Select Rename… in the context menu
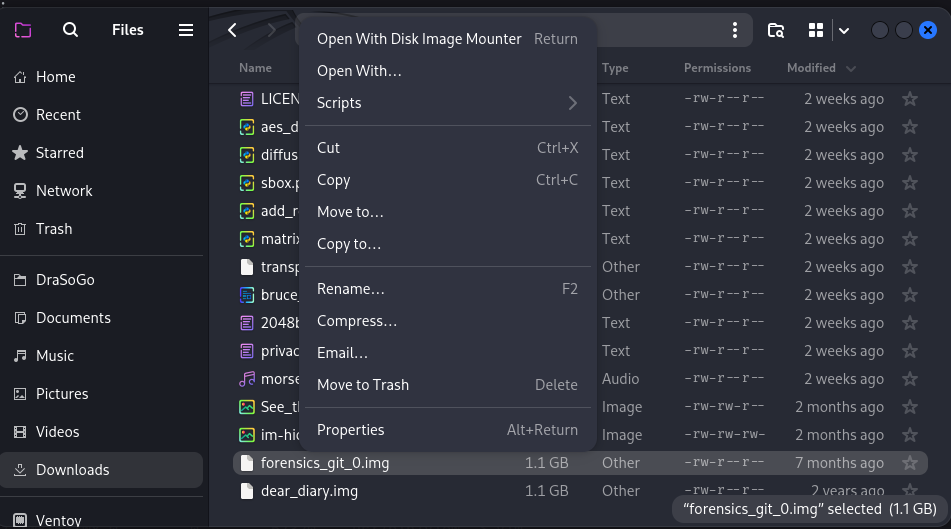 point(448,289)
